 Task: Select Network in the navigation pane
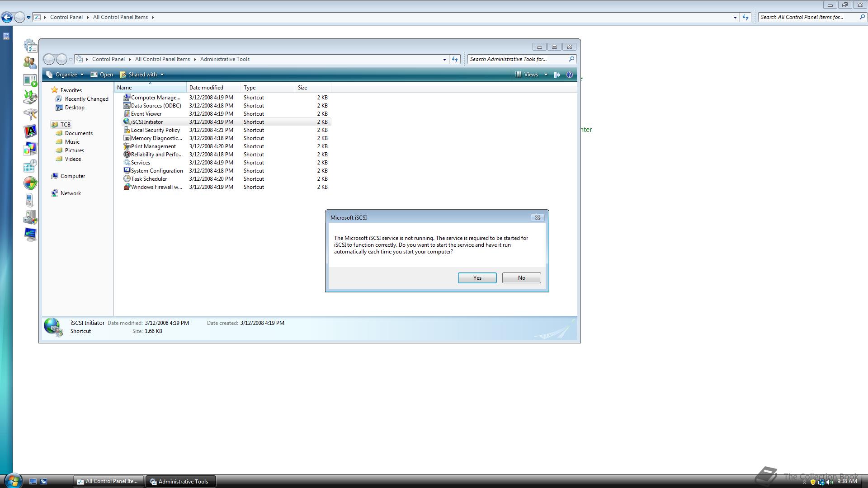click(x=66, y=193)
